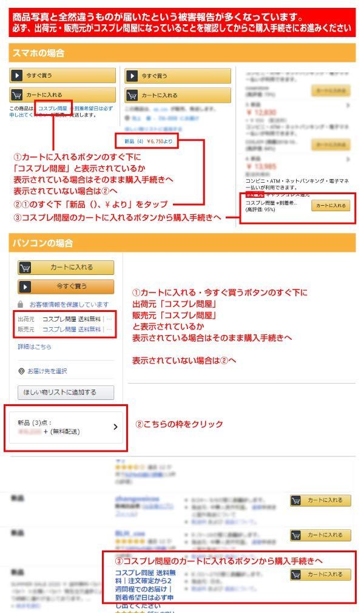Click the コスプレ問屋 送料無料 link beside 販売元
The width and height of the screenshot is (364, 613).
tap(71, 329)
